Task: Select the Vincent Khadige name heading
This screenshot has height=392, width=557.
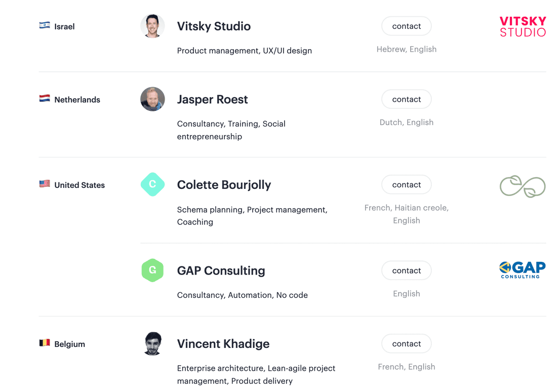Action: pyautogui.click(x=223, y=344)
